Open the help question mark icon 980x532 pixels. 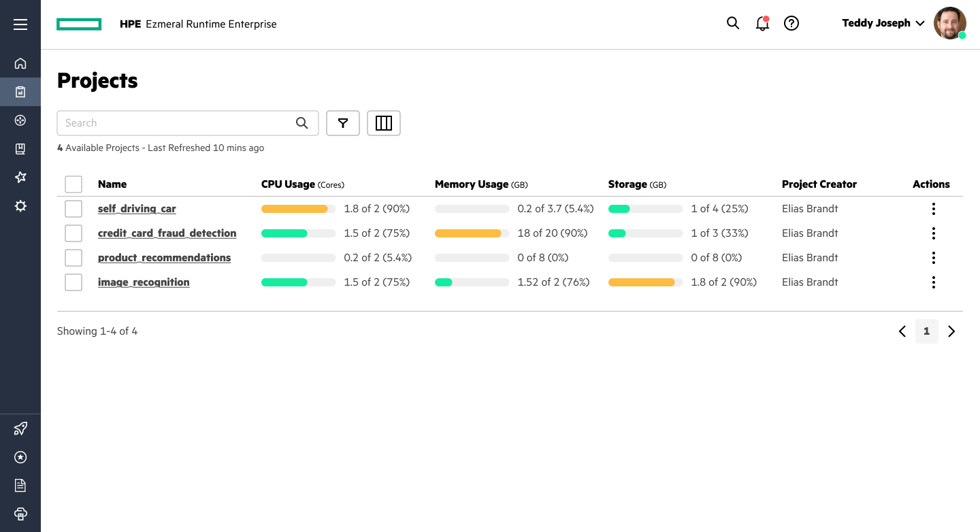[791, 23]
